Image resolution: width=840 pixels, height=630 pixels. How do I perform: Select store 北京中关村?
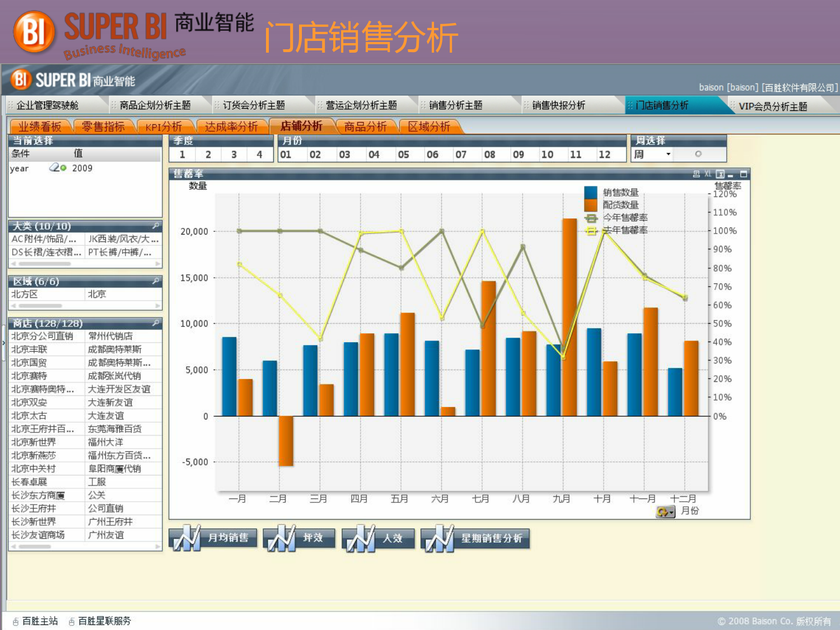click(47, 469)
